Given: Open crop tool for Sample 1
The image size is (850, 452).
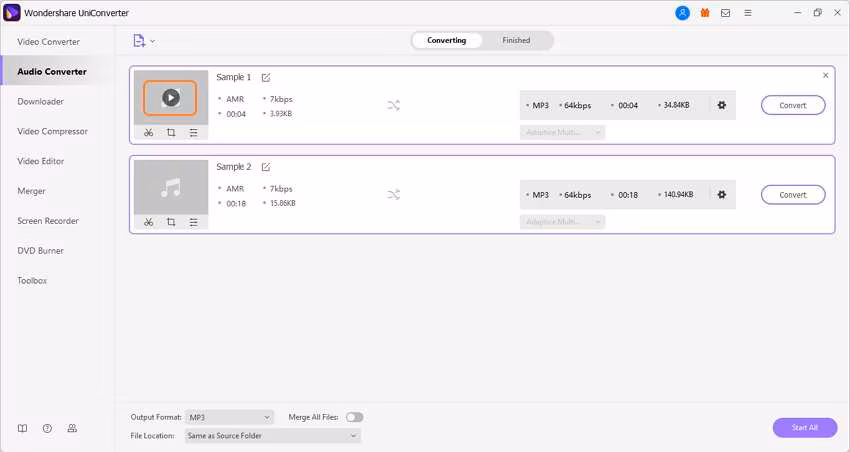Looking at the screenshot, I should 171,132.
